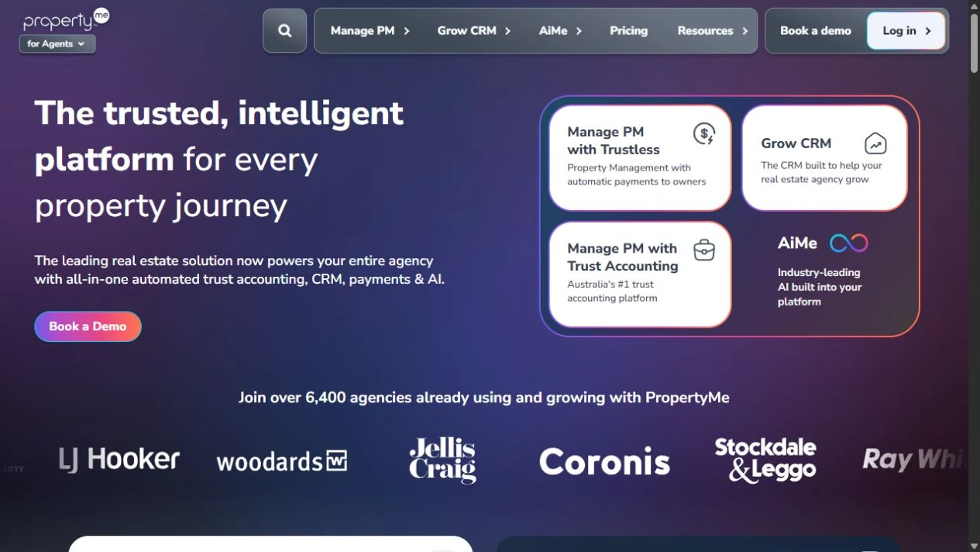
Task: Click the dollar sign Trustless icon
Action: [704, 134]
